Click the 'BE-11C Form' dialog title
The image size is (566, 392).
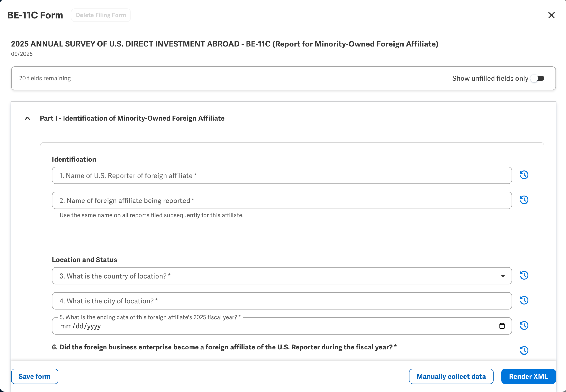35,15
